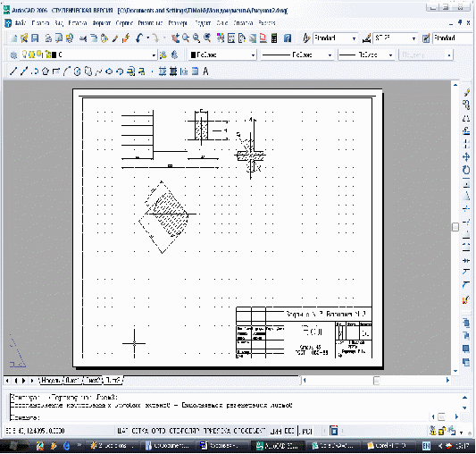The width and height of the screenshot is (476, 454).
Task: Select the Move tool in modify toolbar
Action: [x=466, y=156]
